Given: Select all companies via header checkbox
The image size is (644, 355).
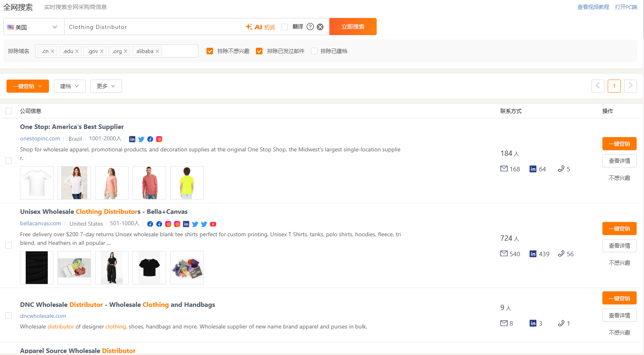Looking at the screenshot, I should coord(9,111).
